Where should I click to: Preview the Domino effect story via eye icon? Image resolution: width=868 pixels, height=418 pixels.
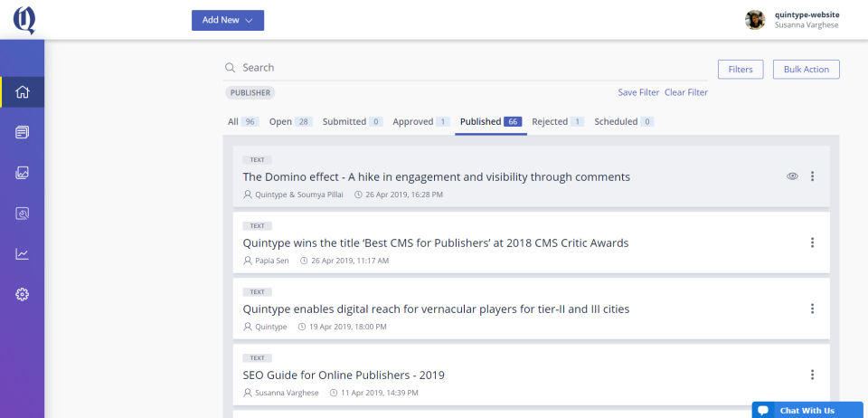tap(792, 176)
